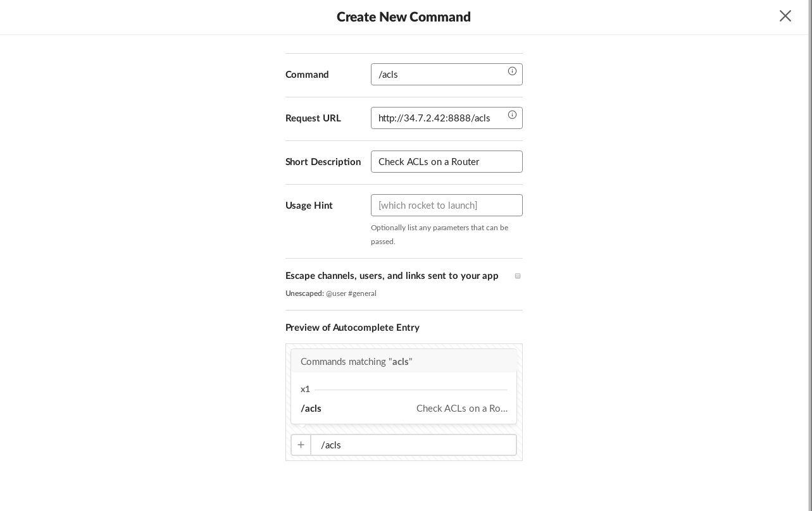Viewport: 812px width, 511px height.
Task: Select the bold /acls autocomplete suggestion name
Action: (311, 409)
